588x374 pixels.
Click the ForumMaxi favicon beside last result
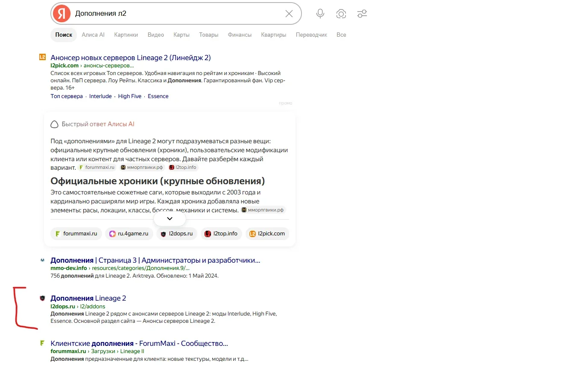click(42, 343)
